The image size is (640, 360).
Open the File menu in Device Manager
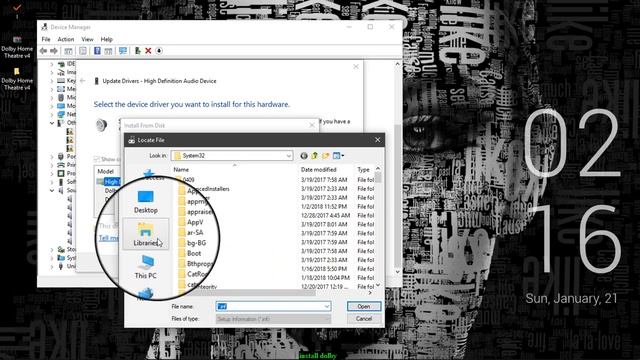pyautogui.click(x=46, y=39)
